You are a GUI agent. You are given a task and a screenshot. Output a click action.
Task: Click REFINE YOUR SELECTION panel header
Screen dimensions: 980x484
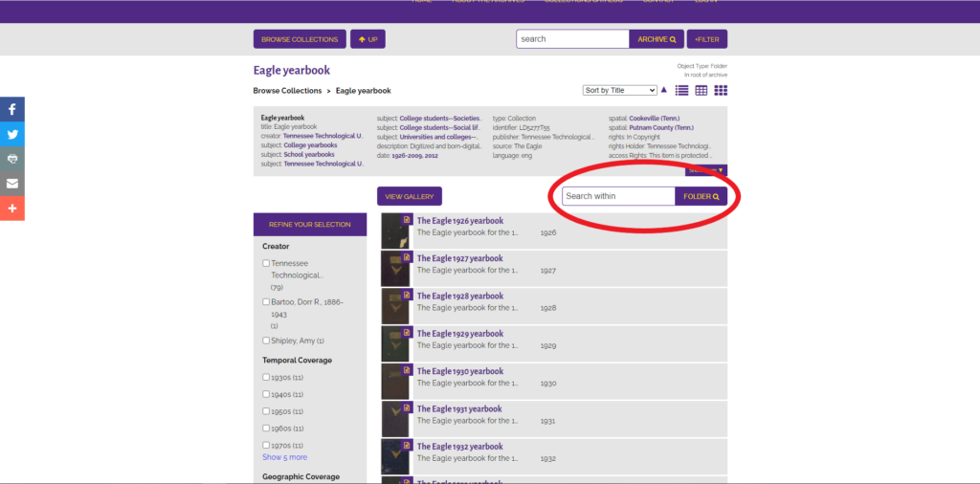pos(310,224)
